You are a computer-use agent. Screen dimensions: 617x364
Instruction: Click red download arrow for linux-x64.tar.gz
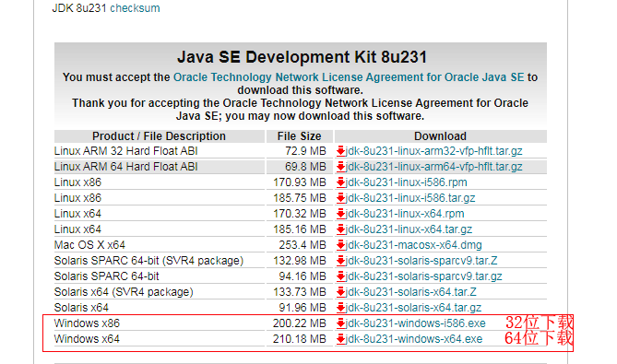340,229
